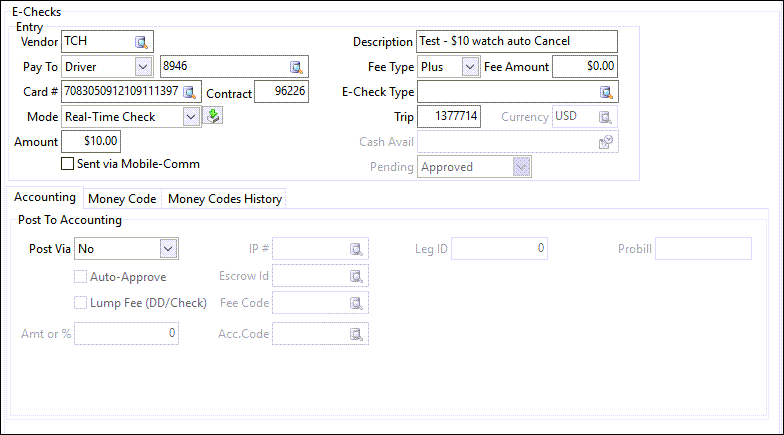Screen dimensions: 784x435
Task: Switch to the Money Code tab
Action: click(122, 199)
